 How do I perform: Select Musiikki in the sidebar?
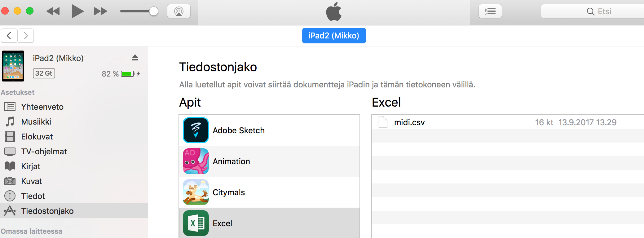[x=36, y=122]
